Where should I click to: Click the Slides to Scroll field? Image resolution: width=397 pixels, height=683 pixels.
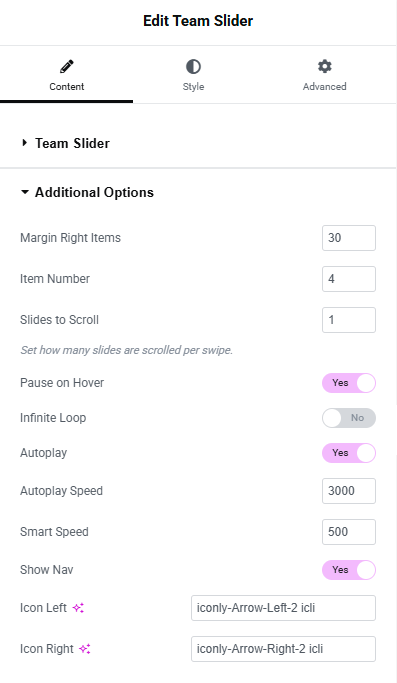pyautogui.click(x=349, y=320)
